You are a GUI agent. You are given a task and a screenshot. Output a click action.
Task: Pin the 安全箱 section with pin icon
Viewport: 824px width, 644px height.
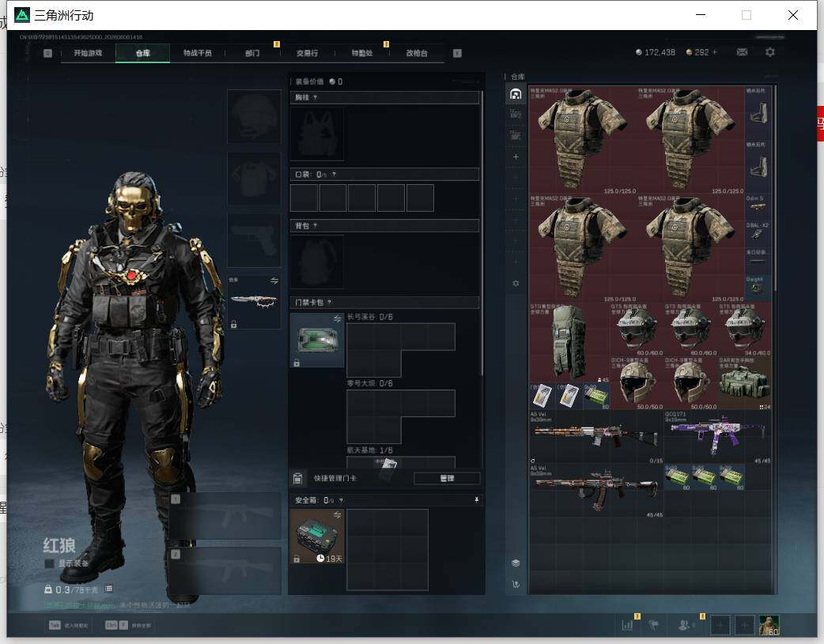pyautogui.click(x=477, y=500)
